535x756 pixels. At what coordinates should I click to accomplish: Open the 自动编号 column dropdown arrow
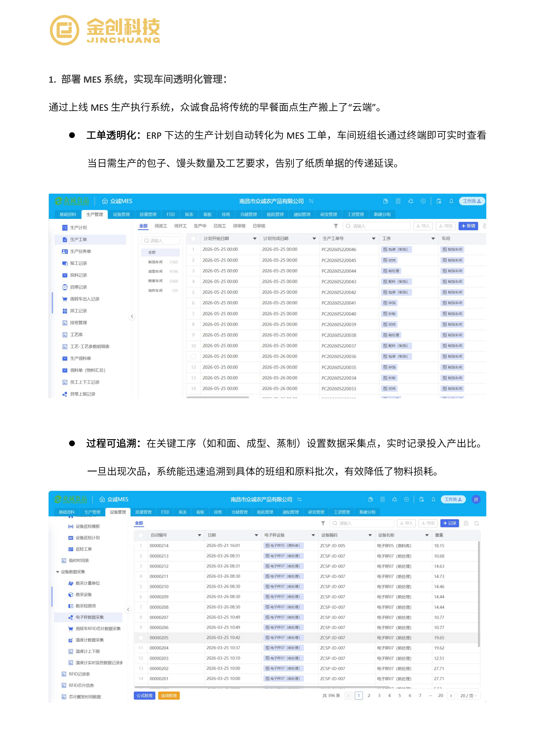(x=199, y=535)
